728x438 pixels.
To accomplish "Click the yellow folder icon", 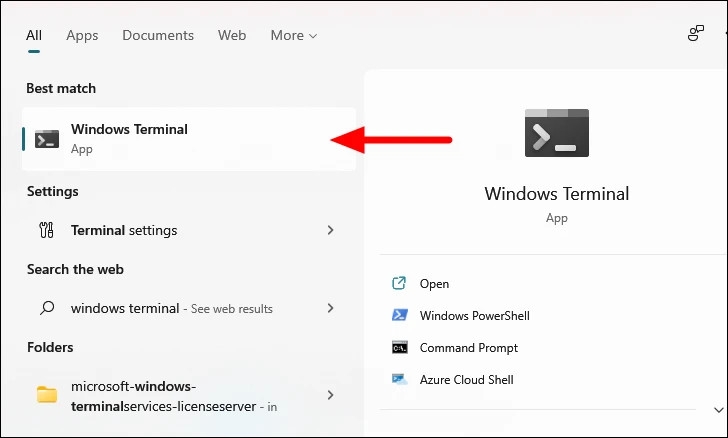I will point(47,395).
